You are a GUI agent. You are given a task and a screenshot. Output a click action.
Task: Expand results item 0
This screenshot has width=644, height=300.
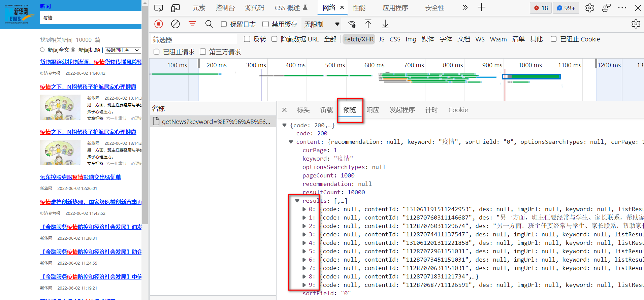point(304,209)
